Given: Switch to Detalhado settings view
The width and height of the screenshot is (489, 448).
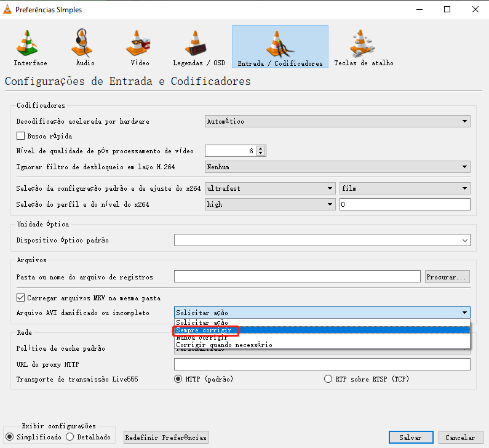Looking at the screenshot, I should [70, 437].
